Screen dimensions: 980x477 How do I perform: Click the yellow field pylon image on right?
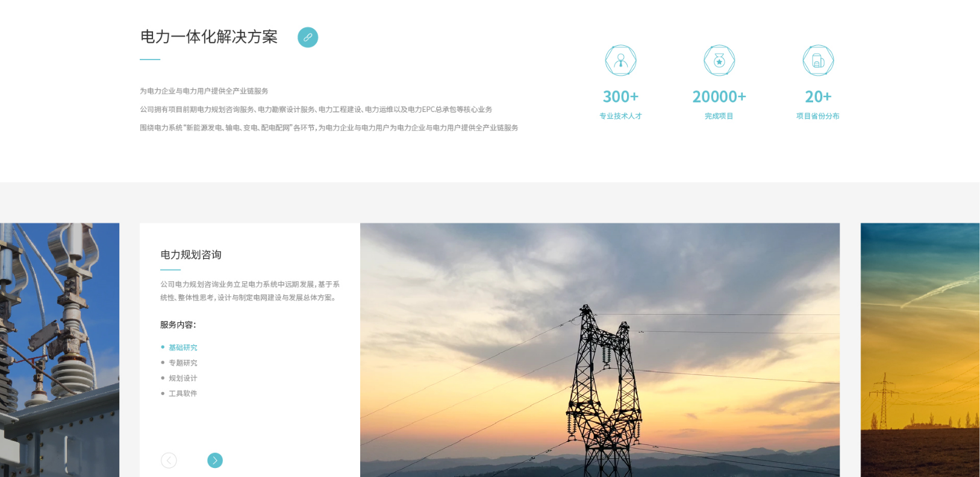[x=920, y=350]
